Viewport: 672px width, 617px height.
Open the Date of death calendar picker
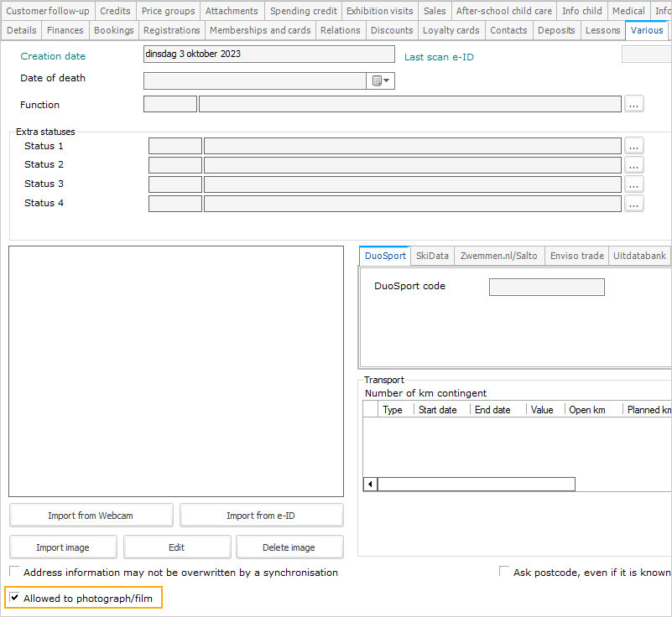point(382,80)
